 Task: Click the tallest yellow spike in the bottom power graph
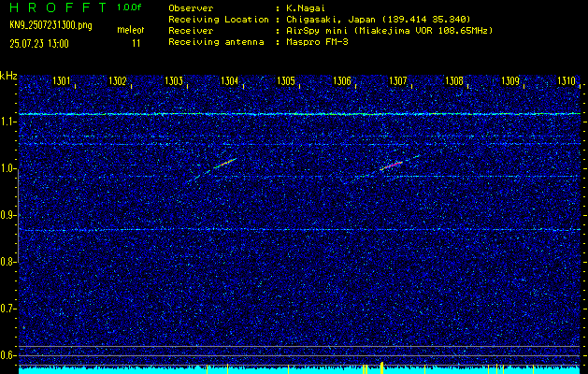click(x=381, y=367)
